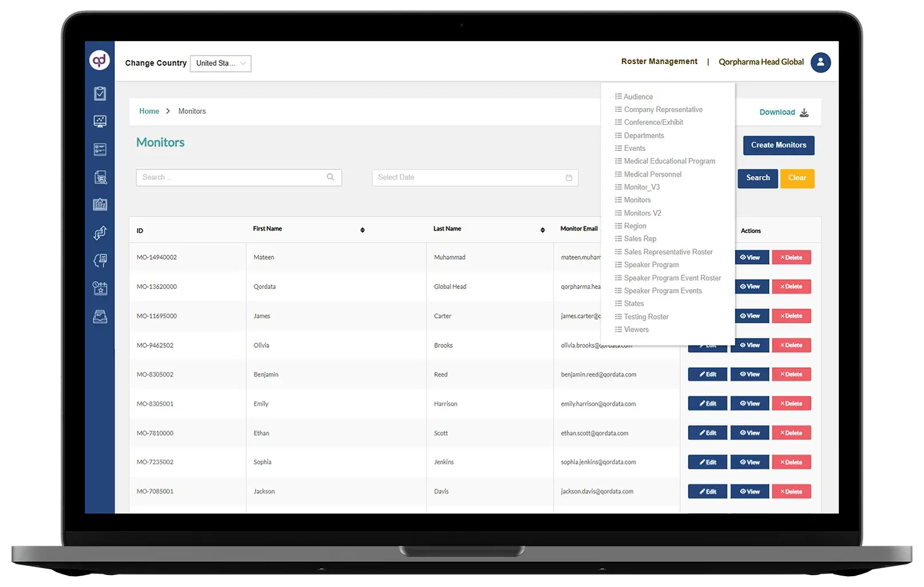
Task: Select Sales Rep menu entry
Action: click(x=635, y=239)
